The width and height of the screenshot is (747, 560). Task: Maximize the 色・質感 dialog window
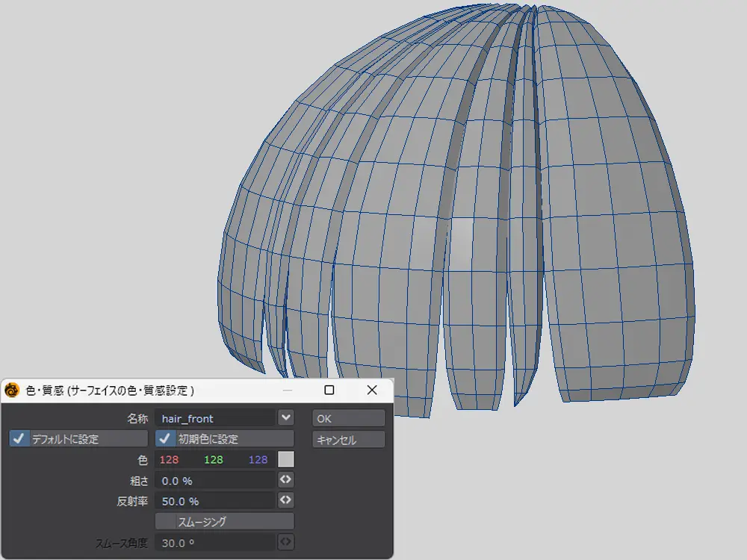point(329,390)
